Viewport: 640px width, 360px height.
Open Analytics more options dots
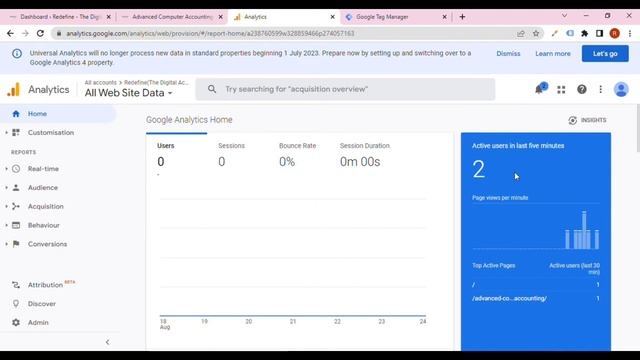point(600,89)
